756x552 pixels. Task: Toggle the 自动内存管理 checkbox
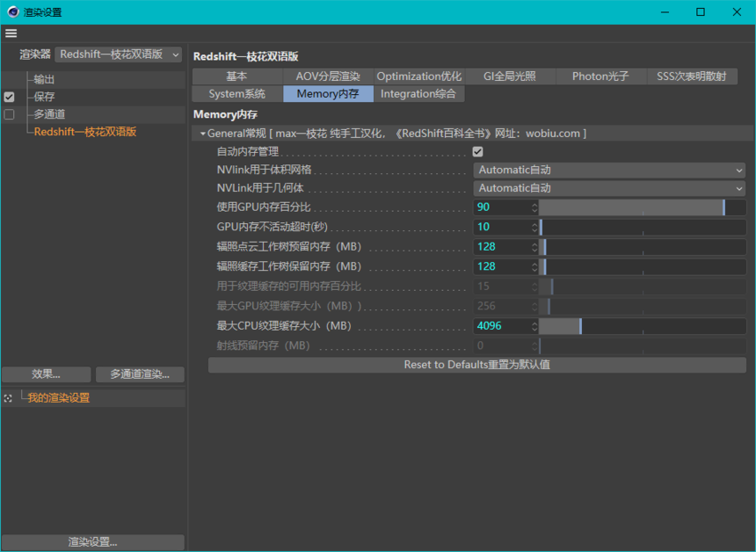478,152
